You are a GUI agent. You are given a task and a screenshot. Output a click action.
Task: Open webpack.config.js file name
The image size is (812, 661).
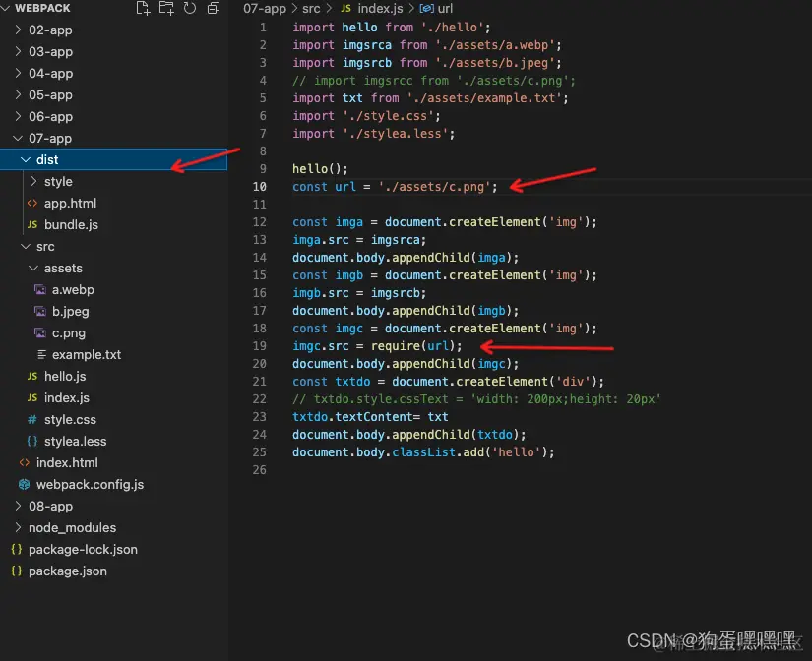pos(91,485)
